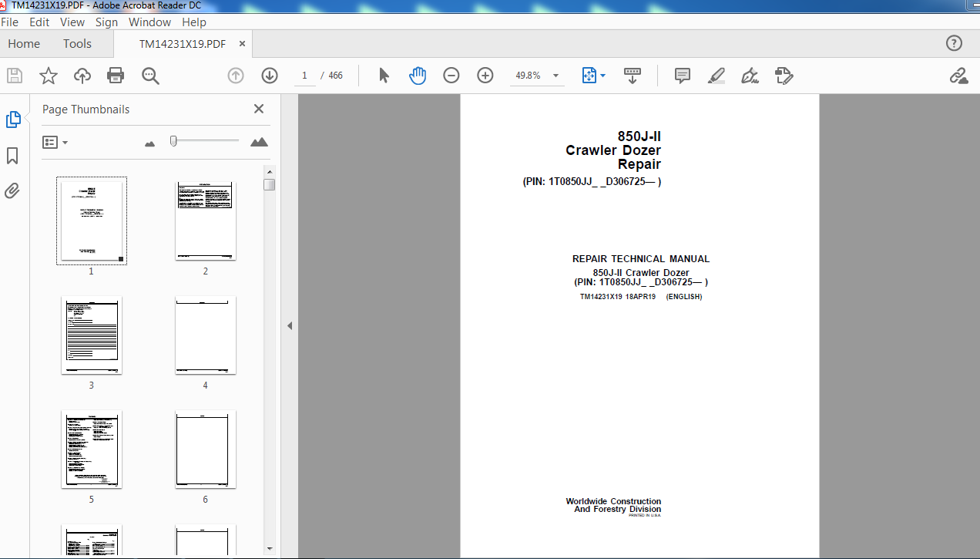Switch to the Home tab
The image size is (980, 559).
coord(24,44)
